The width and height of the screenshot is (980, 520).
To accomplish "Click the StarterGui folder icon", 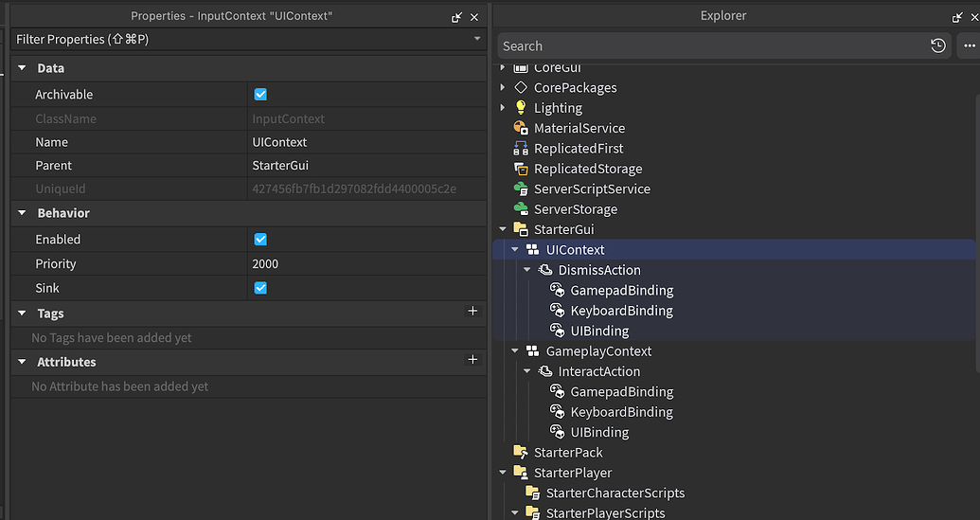I will tap(521, 229).
